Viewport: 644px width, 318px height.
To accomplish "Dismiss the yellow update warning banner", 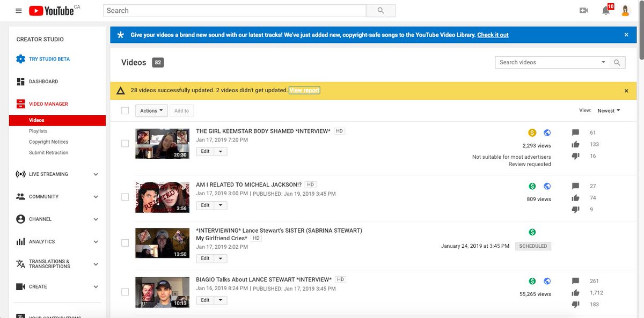I will click(x=626, y=91).
